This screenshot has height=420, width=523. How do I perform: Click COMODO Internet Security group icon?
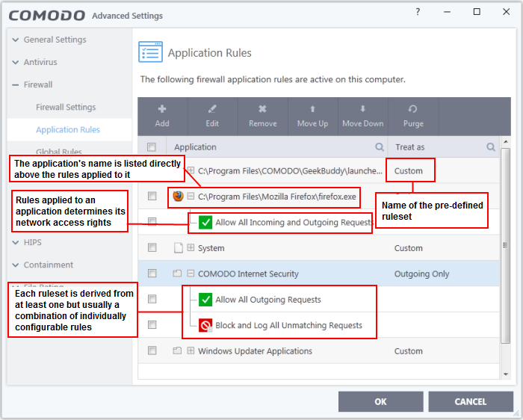click(x=177, y=274)
